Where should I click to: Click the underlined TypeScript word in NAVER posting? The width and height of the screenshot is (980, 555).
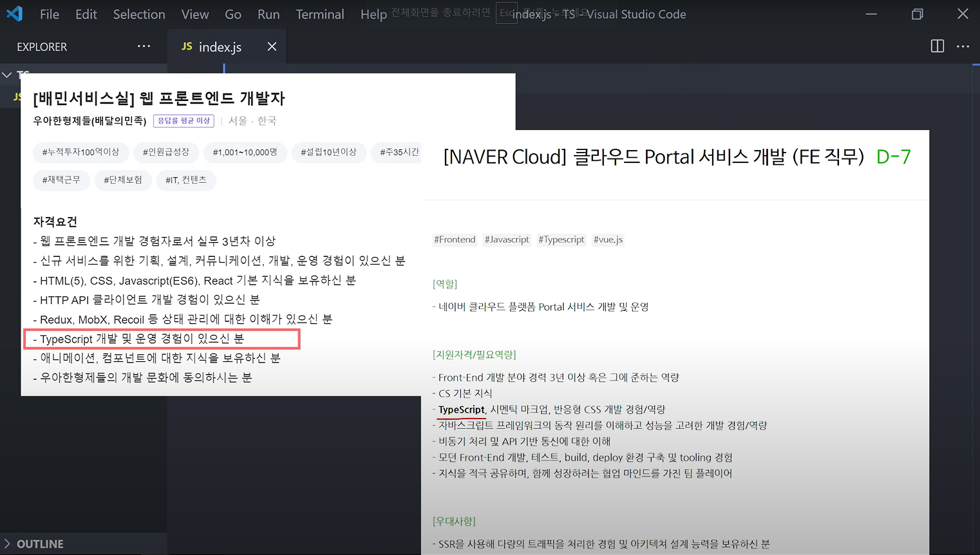461,409
